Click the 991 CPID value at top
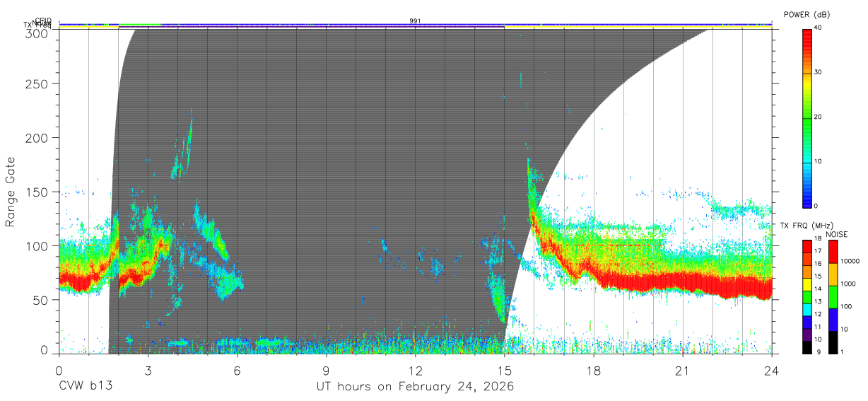 tap(415, 21)
